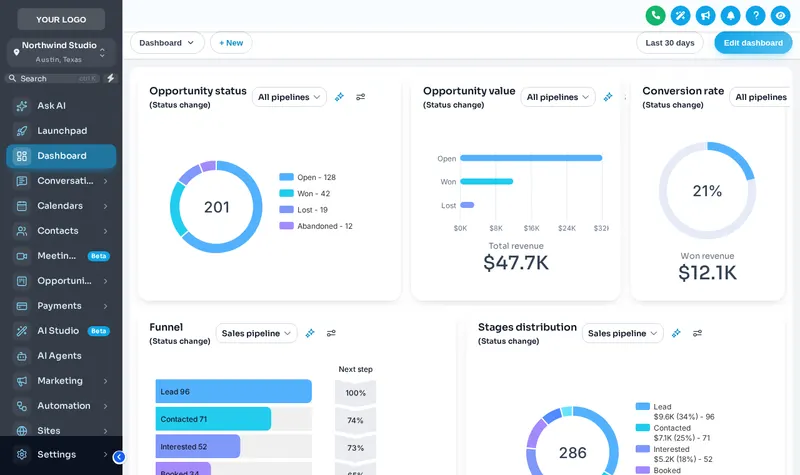
Task: Click the Settings gear icon
Action: tap(22, 454)
